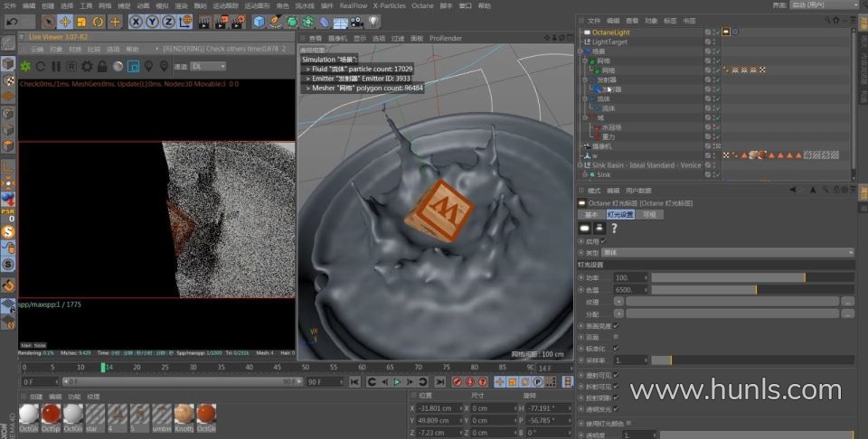The height and width of the screenshot is (439, 868).
Task: Open the X-Particles menu
Action: pos(390,5)
